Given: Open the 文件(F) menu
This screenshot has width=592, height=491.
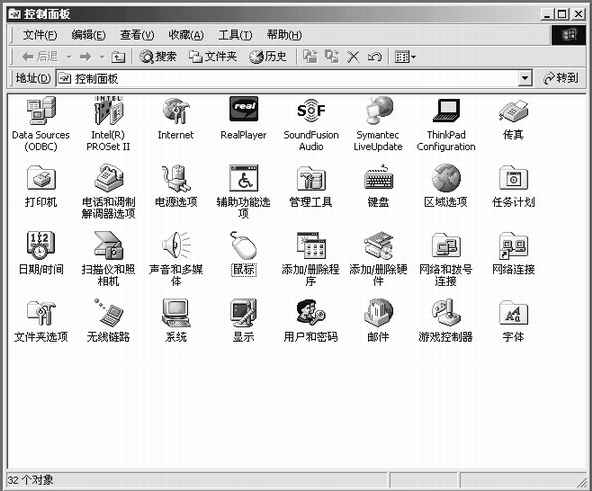Looking at the screenshot, I should point(40,35).
